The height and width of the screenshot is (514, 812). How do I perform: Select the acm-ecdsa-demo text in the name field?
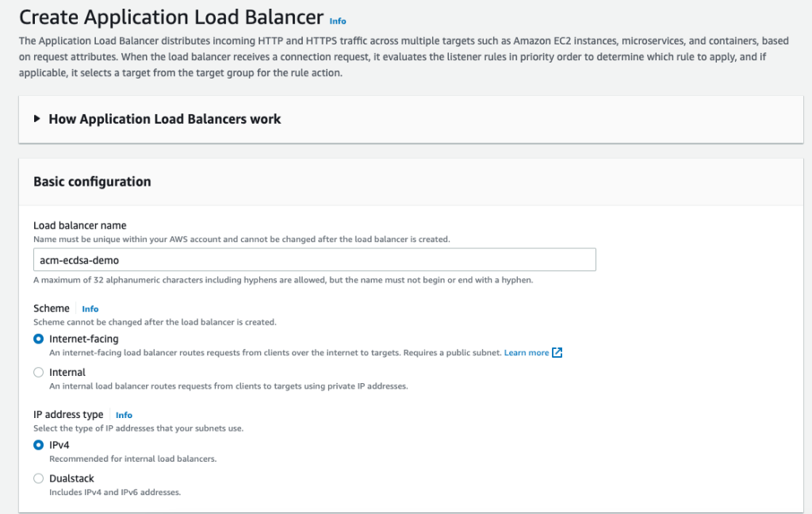coord(78,259)
